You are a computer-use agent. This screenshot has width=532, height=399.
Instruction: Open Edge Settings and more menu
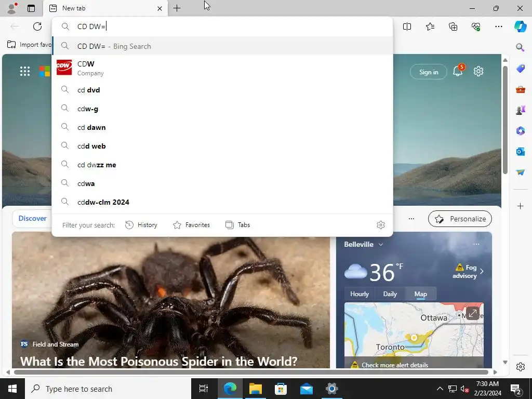(498, 26)
